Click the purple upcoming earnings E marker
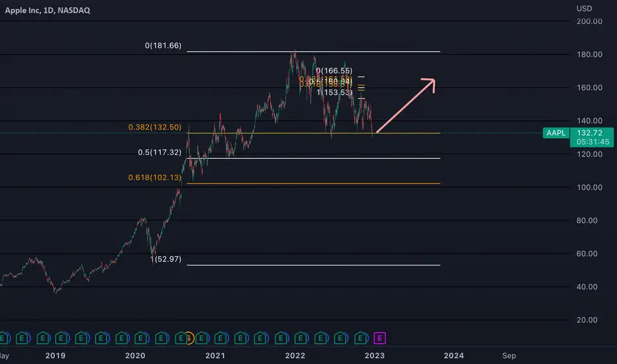The width and height of the screenshot is (617, 364). (379, 338)
